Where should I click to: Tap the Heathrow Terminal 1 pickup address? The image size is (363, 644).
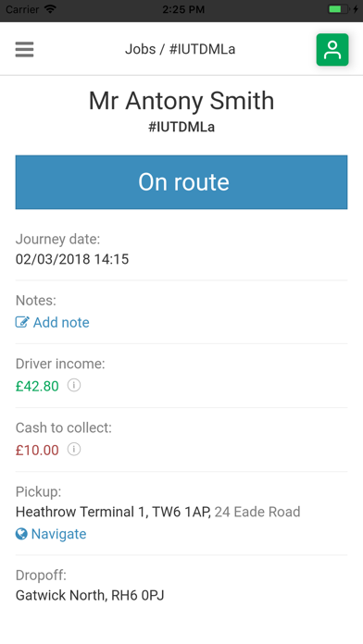click(x=157, y=512)
